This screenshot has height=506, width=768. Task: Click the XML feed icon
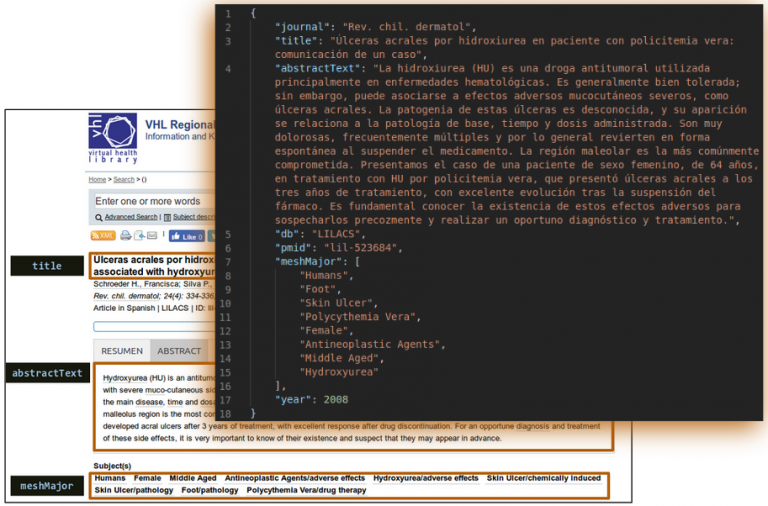[103, 236]
